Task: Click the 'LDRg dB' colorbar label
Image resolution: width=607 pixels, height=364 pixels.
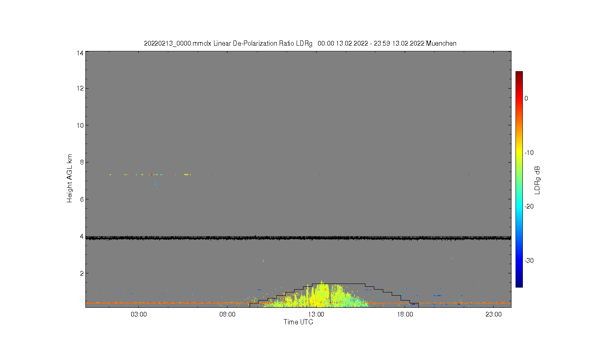Action: [537, 180]
